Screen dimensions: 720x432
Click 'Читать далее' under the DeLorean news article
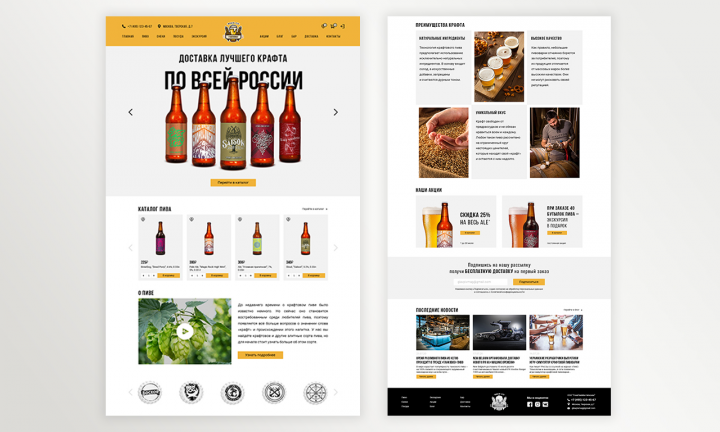tap(483, 376)
